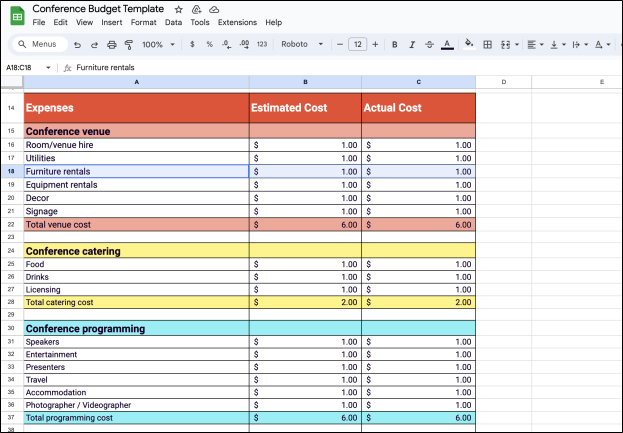The image size is (623, 433).
Task: Apply percent format to cell
Action: [x=209, y=44]
